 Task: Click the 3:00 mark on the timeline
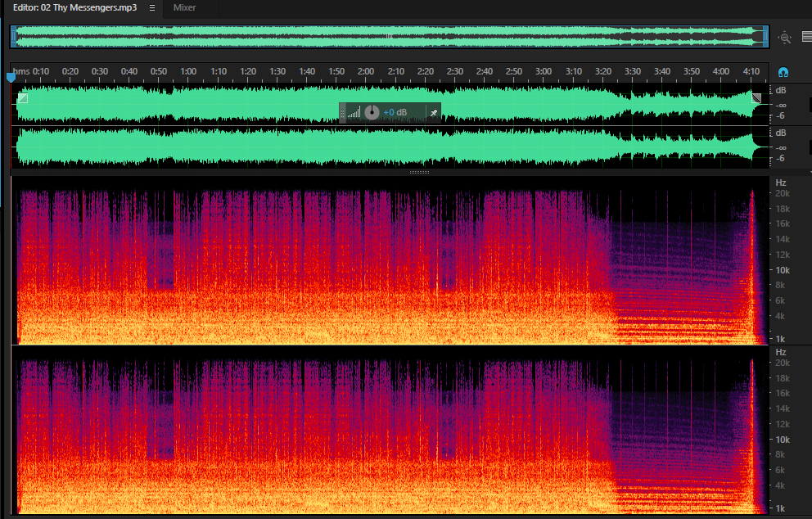coord(544,71)
